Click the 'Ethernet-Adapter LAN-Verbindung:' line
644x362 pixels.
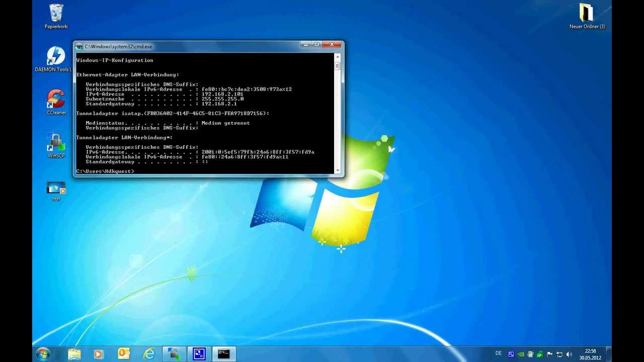[127, 75]
